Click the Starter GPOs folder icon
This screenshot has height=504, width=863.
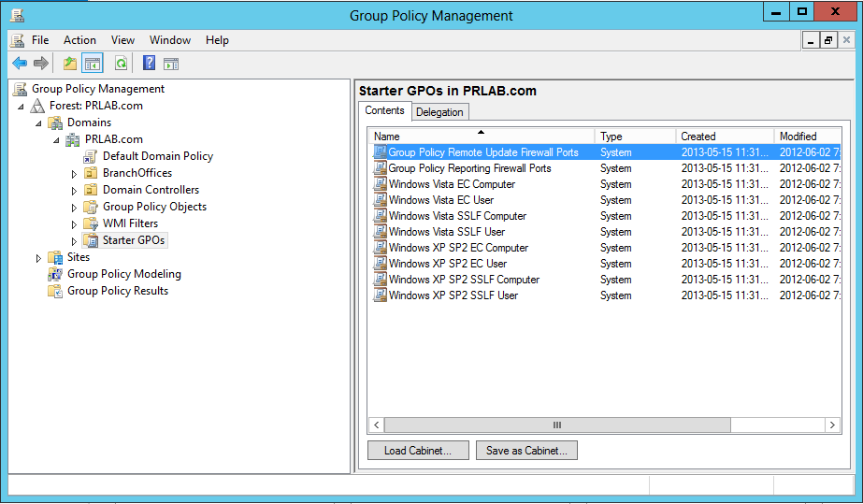point(91,240)
